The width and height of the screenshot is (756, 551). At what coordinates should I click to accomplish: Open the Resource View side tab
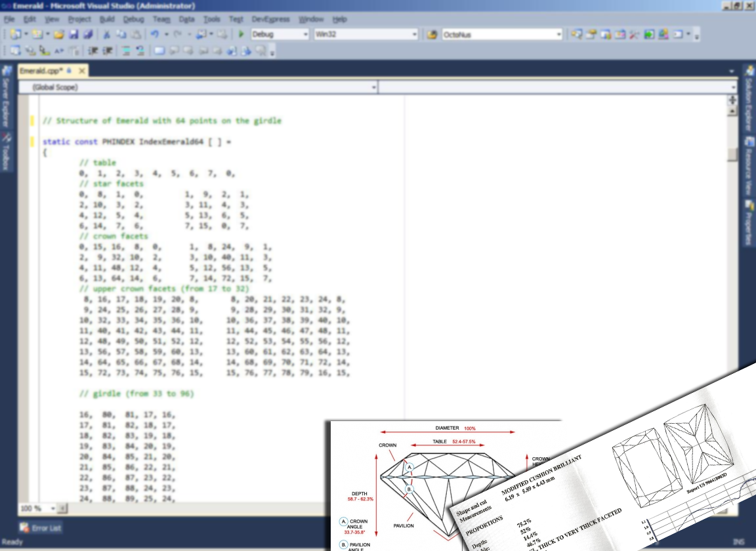(749, 167)
